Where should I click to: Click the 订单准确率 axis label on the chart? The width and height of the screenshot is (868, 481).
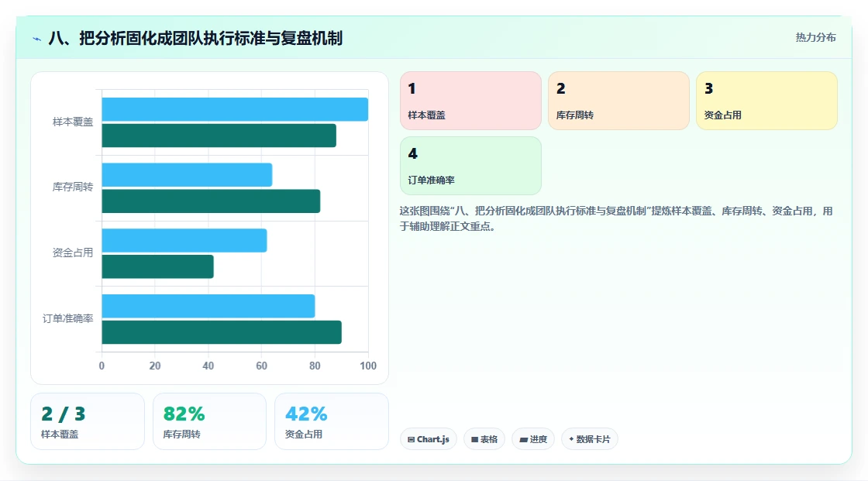(68, 318)
